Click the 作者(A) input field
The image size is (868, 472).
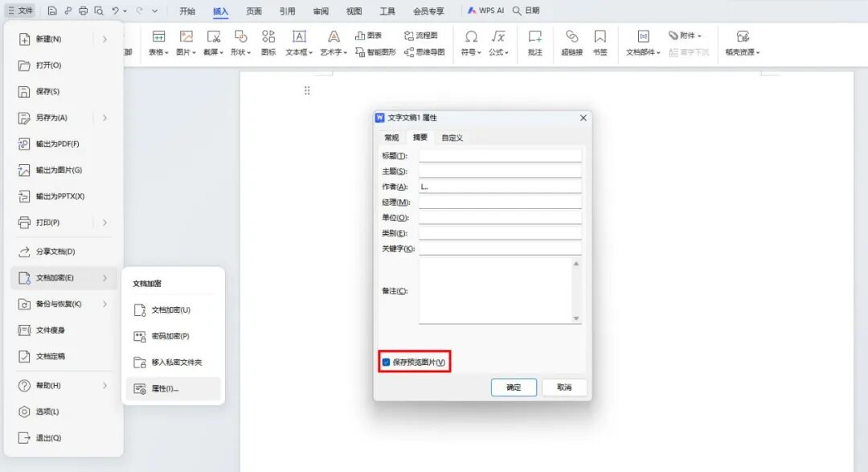pyautogui.click(x=500, y=187)
